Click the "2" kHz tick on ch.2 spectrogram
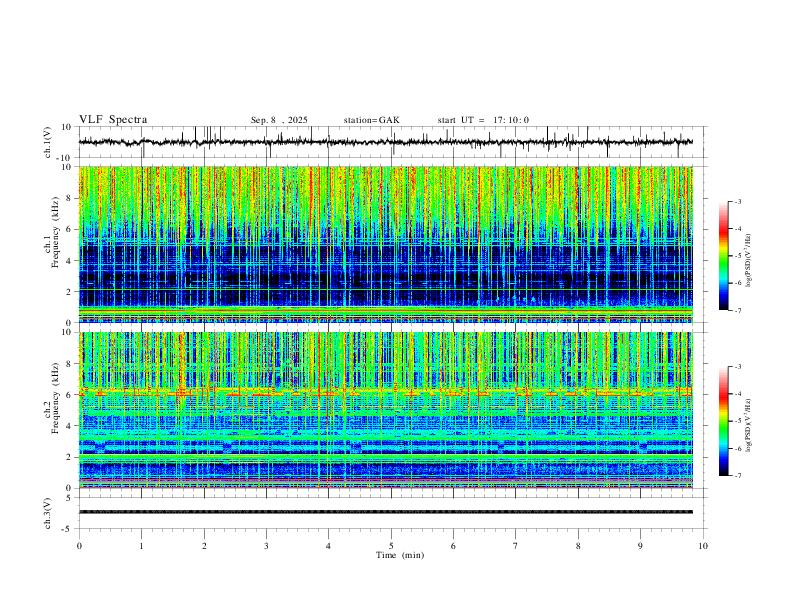 point(70,457)
